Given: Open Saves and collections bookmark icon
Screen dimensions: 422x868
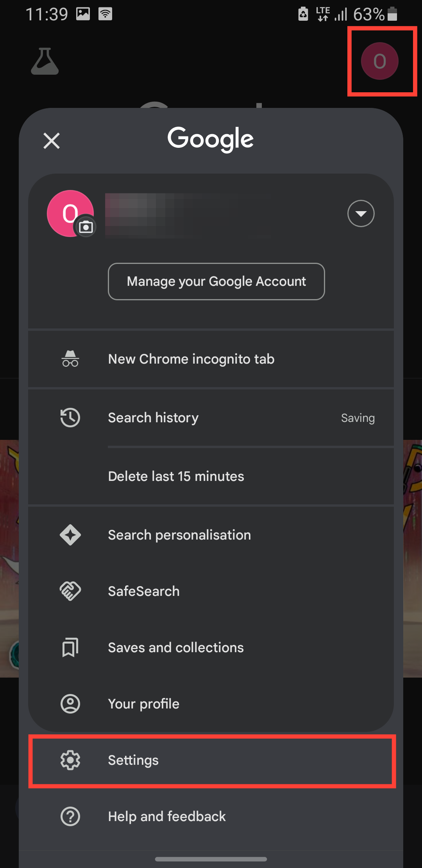Looking at the screenshot, I should click(x=70, y=647).
